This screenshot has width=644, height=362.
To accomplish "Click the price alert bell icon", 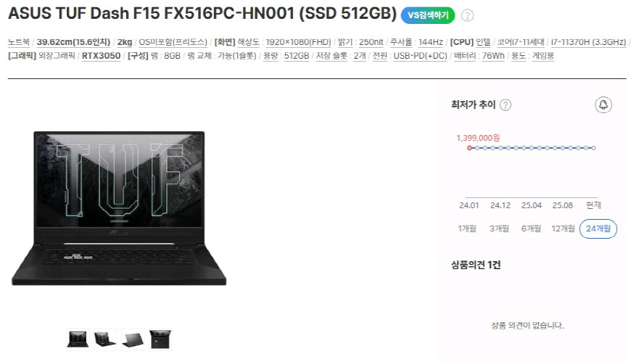I will pyautogui.click(x=603, y=104).
